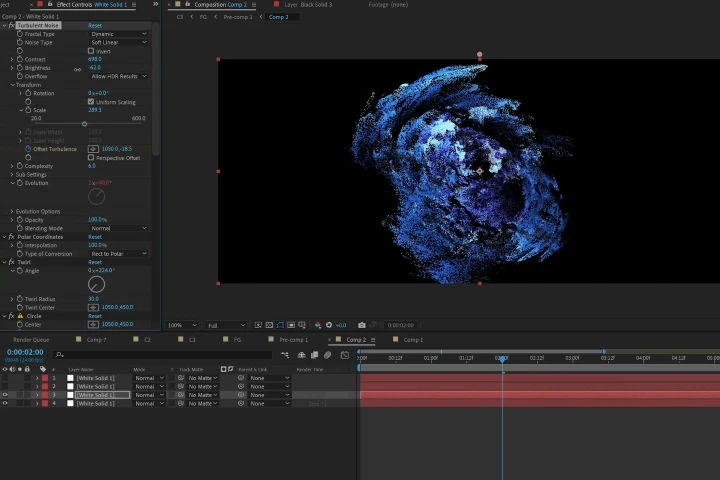Open the viewer magnification 100% dropdown
This screenshot has height=480, width=720.
point(182,325)
